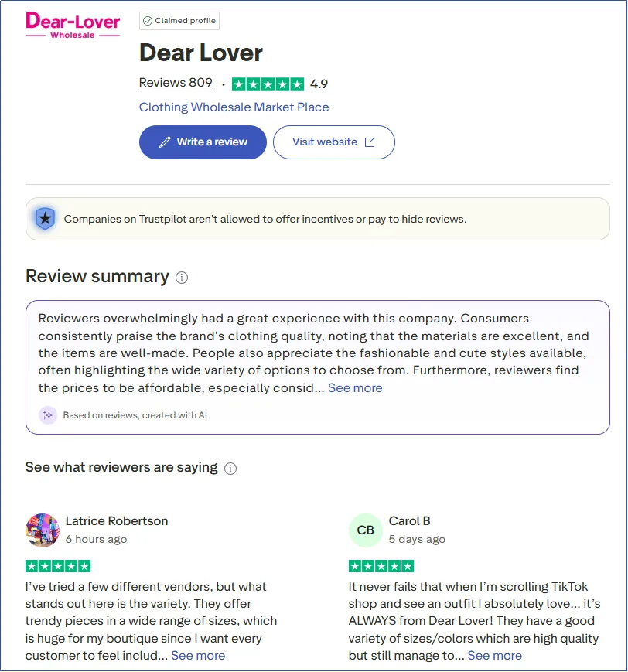
Task: Click Latrice Robertson's five-star rating bar
Action: pyautogui.click(x=59, y=566)
